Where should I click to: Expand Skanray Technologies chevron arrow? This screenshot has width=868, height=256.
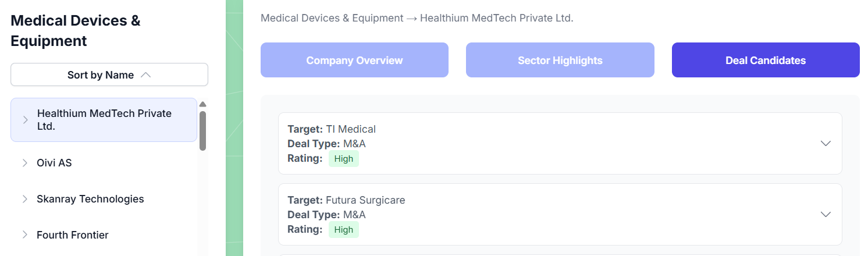click(25, 199)
